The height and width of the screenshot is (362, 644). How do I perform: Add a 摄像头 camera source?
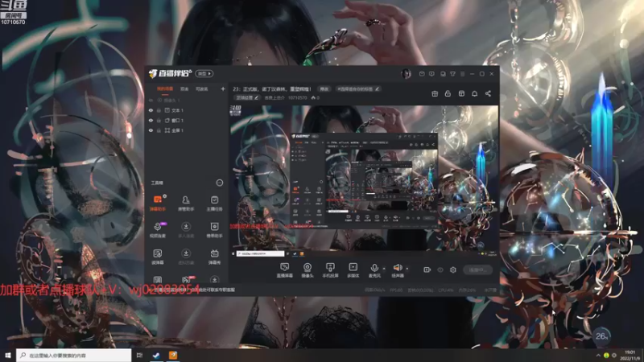point(308,270)
